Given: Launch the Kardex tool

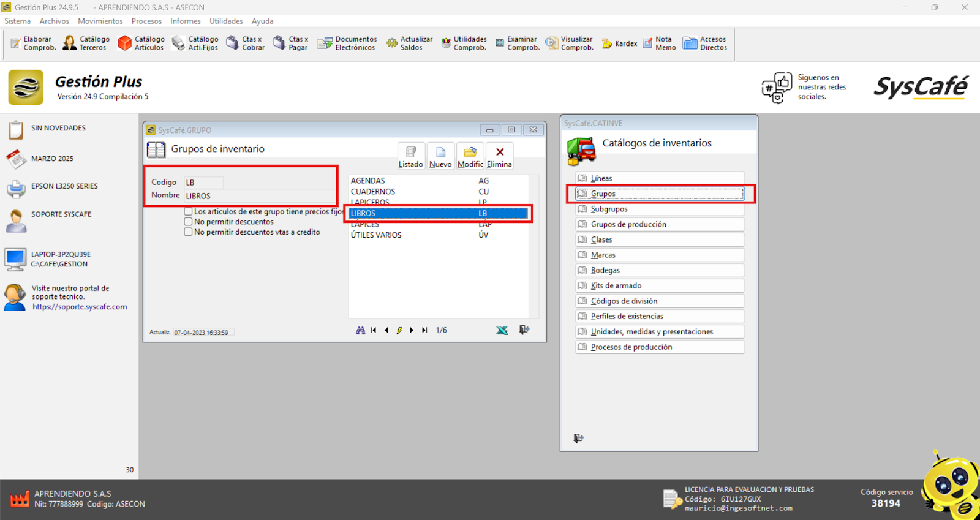Looking at the screenshot, I should [619, 43].
